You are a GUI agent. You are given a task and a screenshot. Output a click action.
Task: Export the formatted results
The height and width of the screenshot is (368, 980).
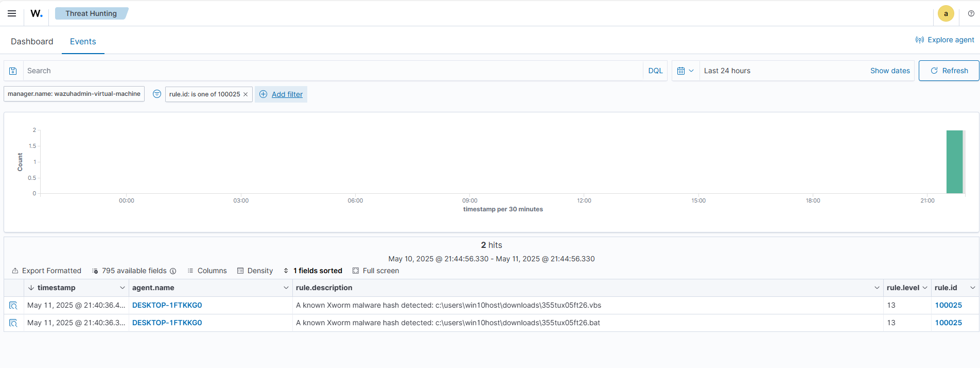46,271
